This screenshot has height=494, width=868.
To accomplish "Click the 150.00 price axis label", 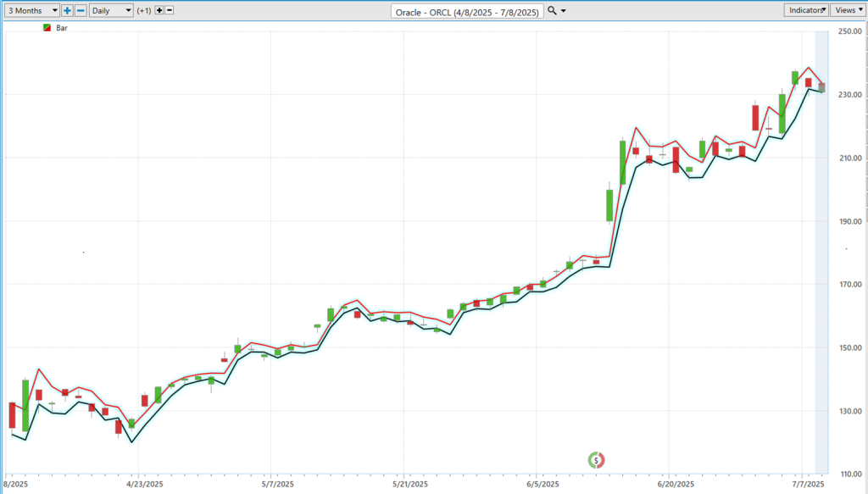I will pos(849,348).
